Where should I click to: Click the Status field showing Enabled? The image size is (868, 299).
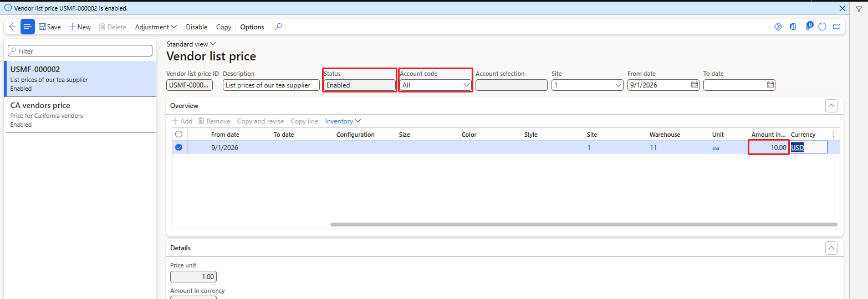(x=360, y=85)
